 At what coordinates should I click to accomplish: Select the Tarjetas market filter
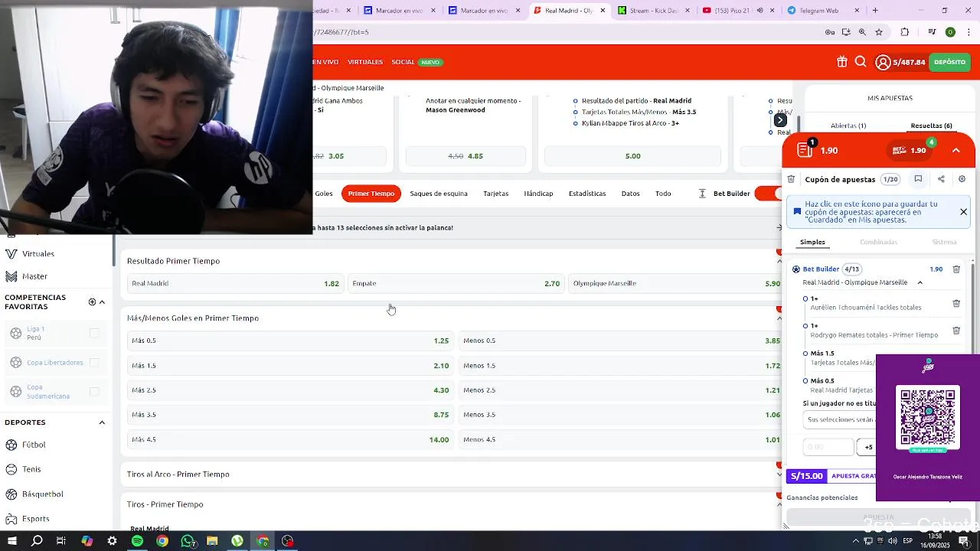(495, 194)
